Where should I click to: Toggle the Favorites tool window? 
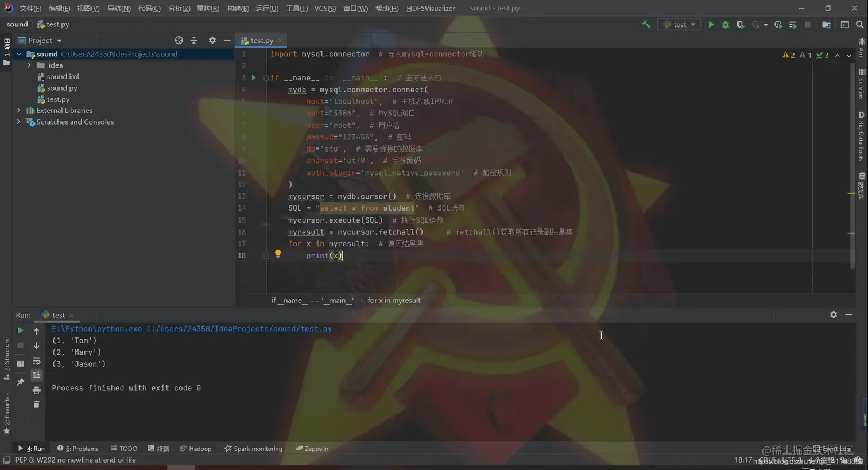[7, 413]
